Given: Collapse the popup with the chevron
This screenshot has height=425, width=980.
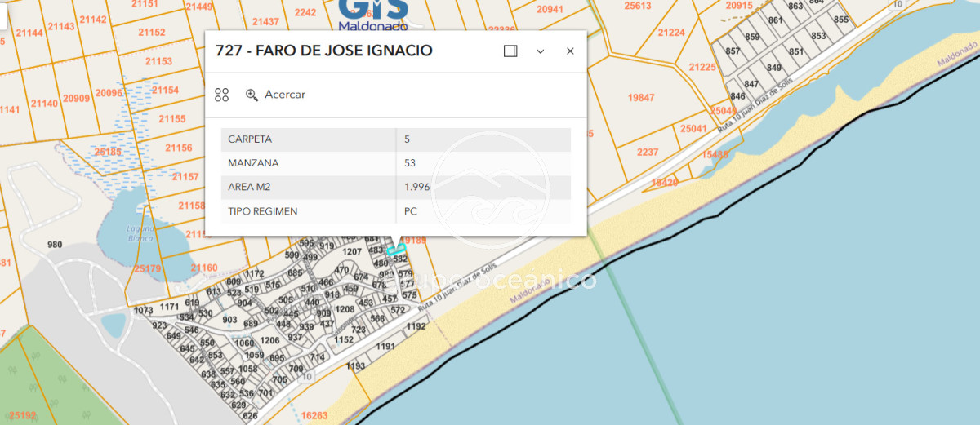Looking at the screenshot, I should pyautogui.click(x=540, y=51).
